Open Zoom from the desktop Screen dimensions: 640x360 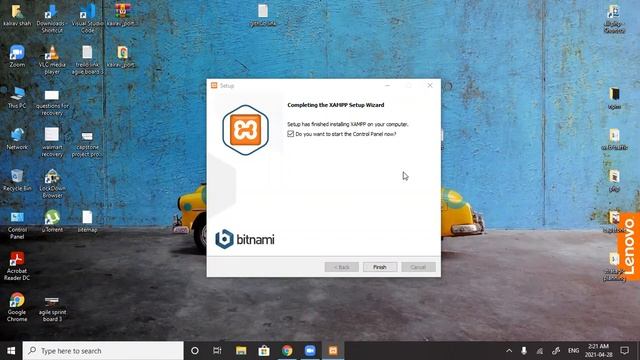click(x=17, y=56)
